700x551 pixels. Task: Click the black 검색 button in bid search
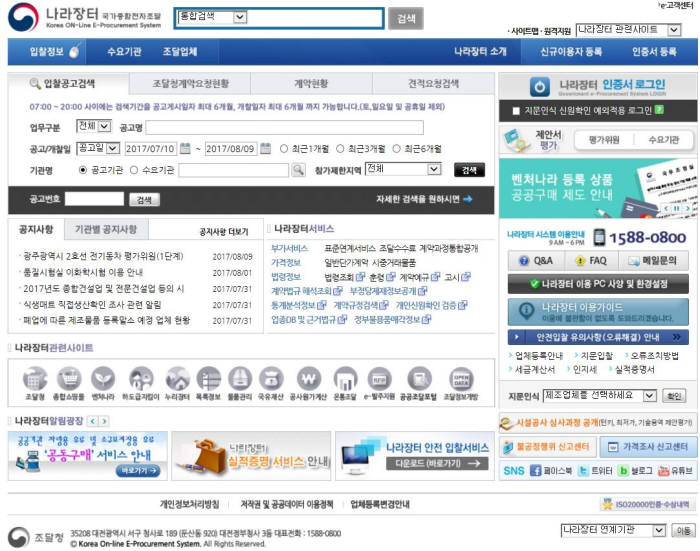pos(469,170)
